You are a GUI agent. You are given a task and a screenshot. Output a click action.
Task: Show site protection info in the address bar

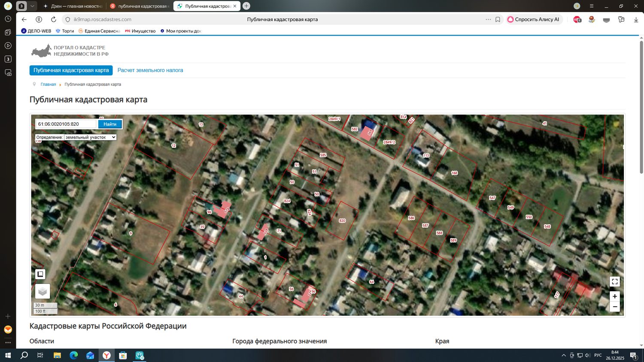coord(67,19)
